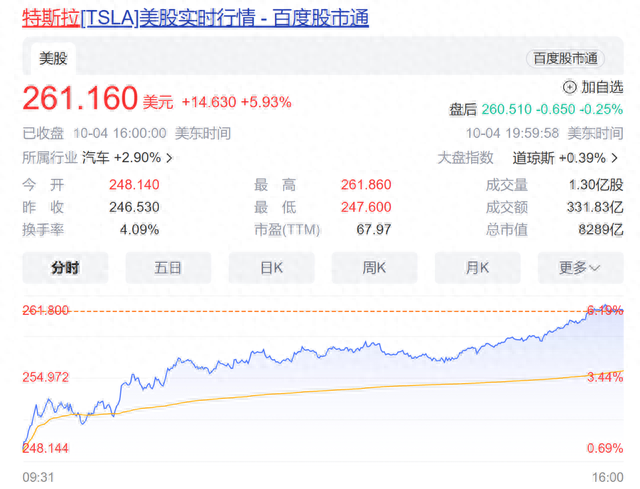Open the 更多 dropdown menu
The height and width of the screenshot is (489, 640).
coord(580,268)
